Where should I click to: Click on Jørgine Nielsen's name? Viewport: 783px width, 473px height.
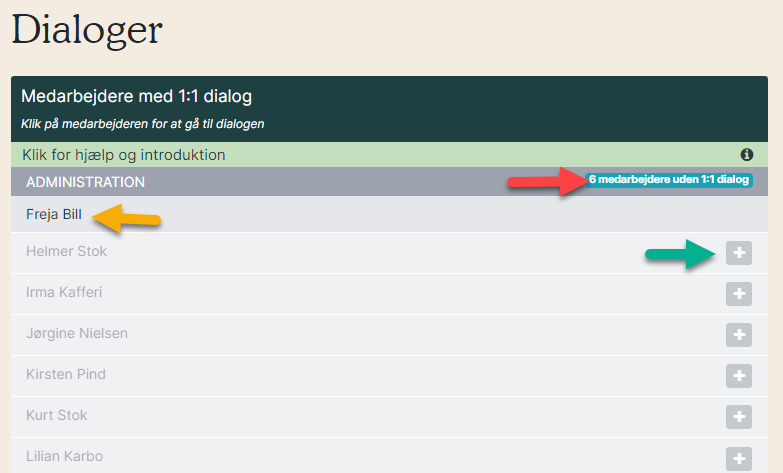[x=77, y=333]
